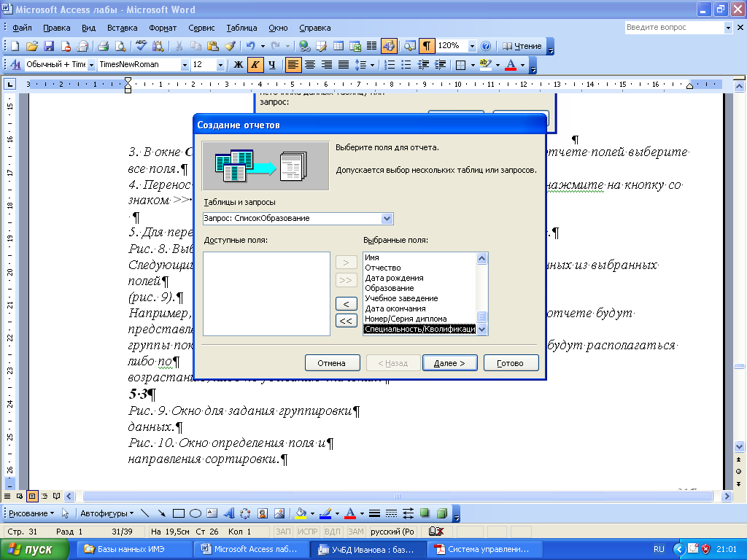
Task: Insert numbered list icon
Action: pyautogui.click(x=390, y=64)
